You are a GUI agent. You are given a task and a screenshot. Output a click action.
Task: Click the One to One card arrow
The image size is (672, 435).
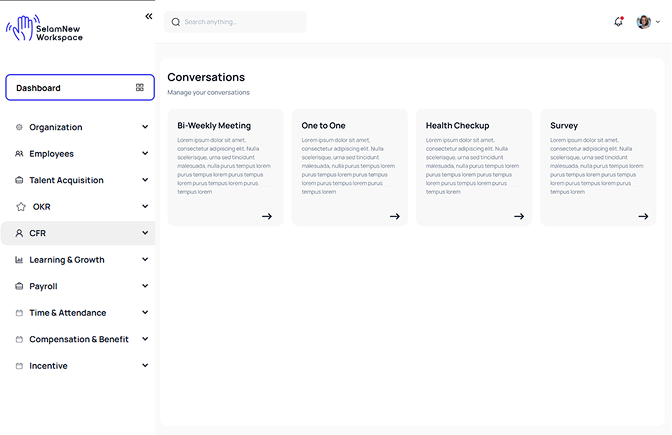click(x=395, y=216)
